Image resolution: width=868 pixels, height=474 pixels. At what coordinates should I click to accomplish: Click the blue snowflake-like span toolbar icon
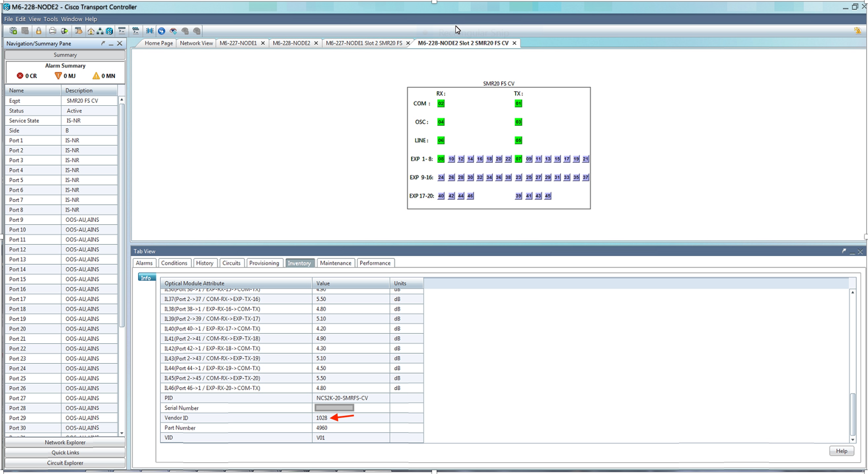(x=150, y=31)
